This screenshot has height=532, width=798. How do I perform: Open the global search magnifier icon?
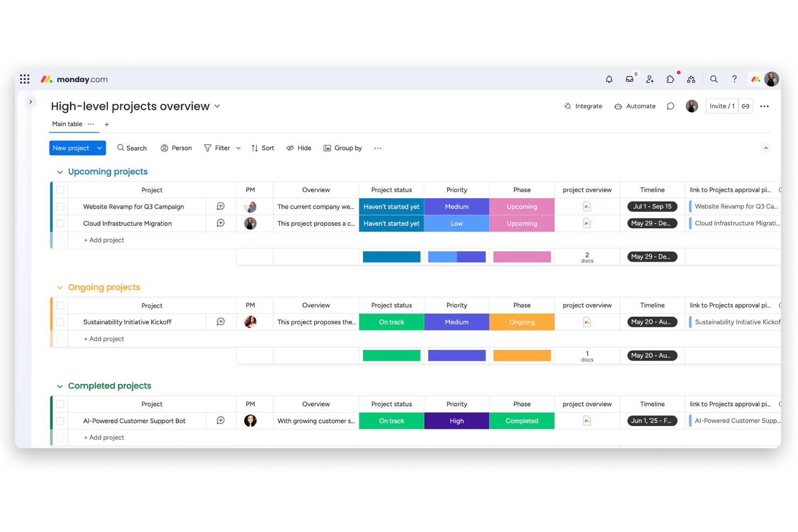(713, 79)
